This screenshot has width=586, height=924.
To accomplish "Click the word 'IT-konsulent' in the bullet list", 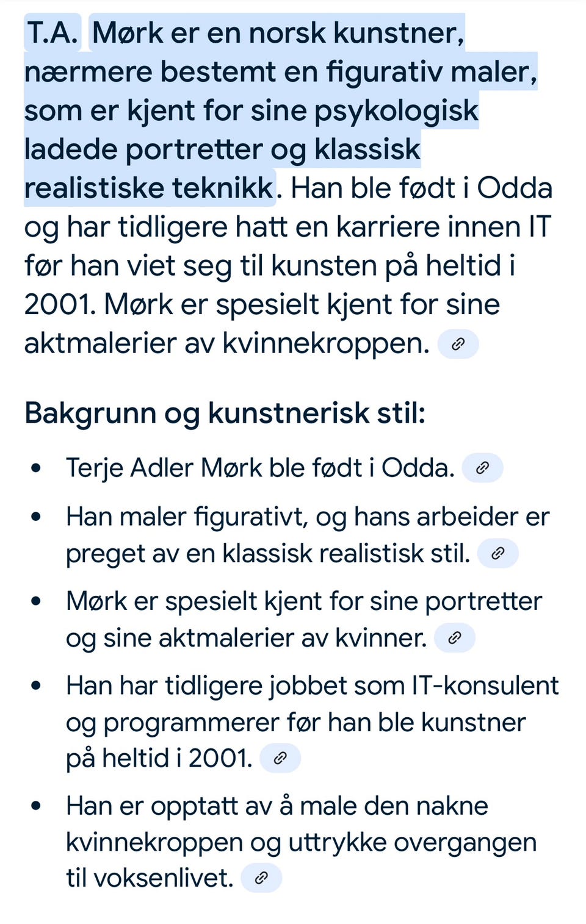I will [485, 686].
